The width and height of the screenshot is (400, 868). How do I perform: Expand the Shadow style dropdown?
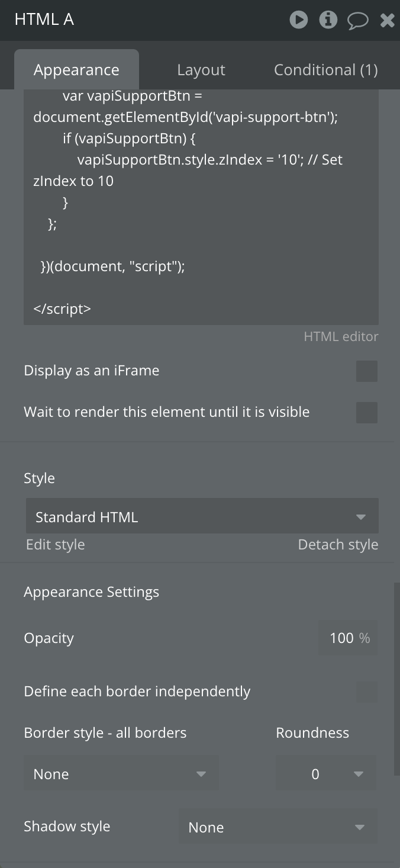[278, 827]
